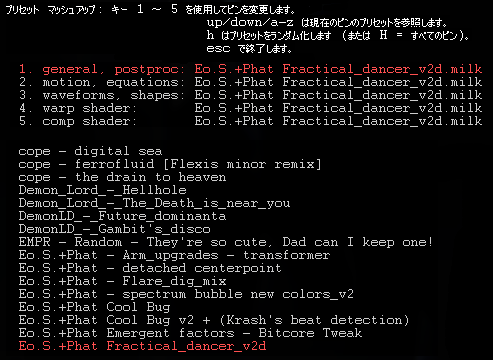The width and height of the screenshot is (493, 360).
Task: Choose DemonLD_-_Future_dominanta preset
Action: [x=122, y=216]
